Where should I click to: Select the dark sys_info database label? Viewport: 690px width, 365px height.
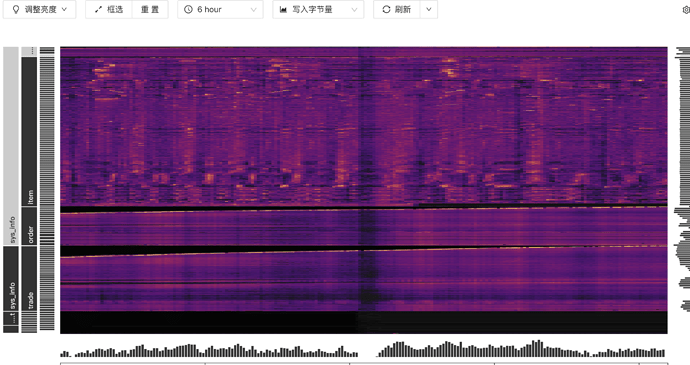tap(11, 278)
